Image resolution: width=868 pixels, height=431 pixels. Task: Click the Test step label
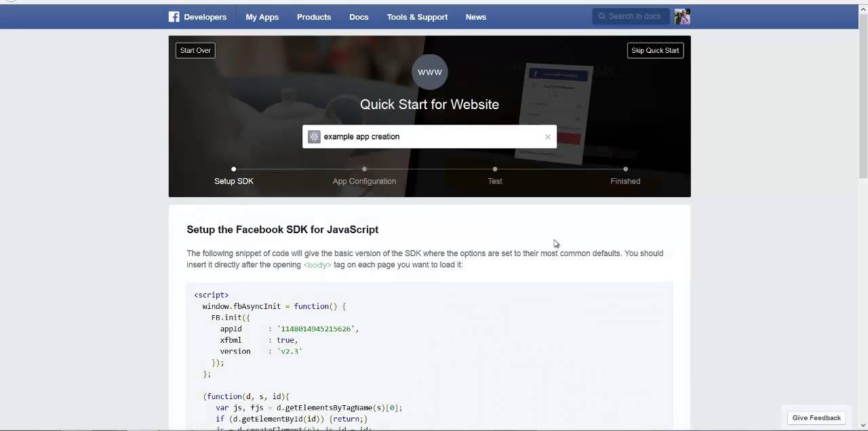click(495, 181)
